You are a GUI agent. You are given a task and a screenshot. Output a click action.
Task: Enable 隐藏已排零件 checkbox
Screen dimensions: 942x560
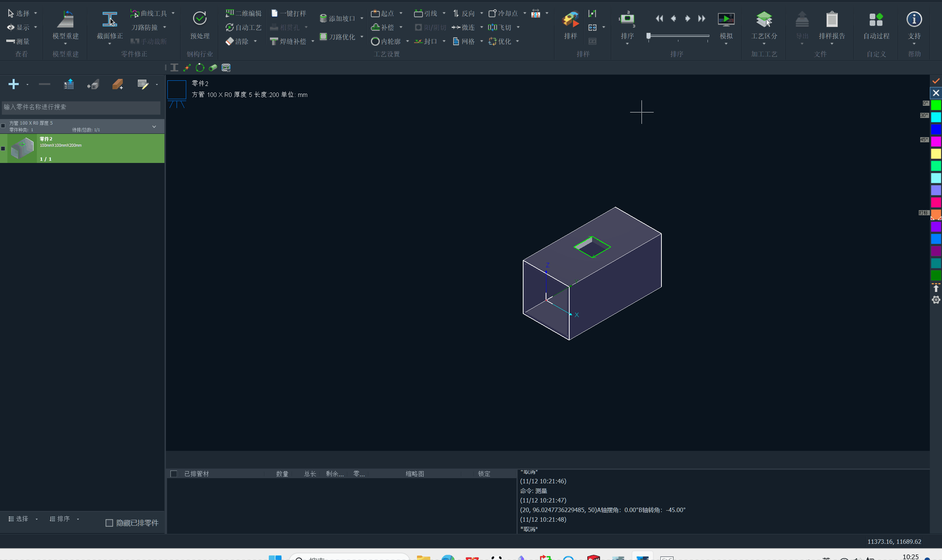[110, 523]
